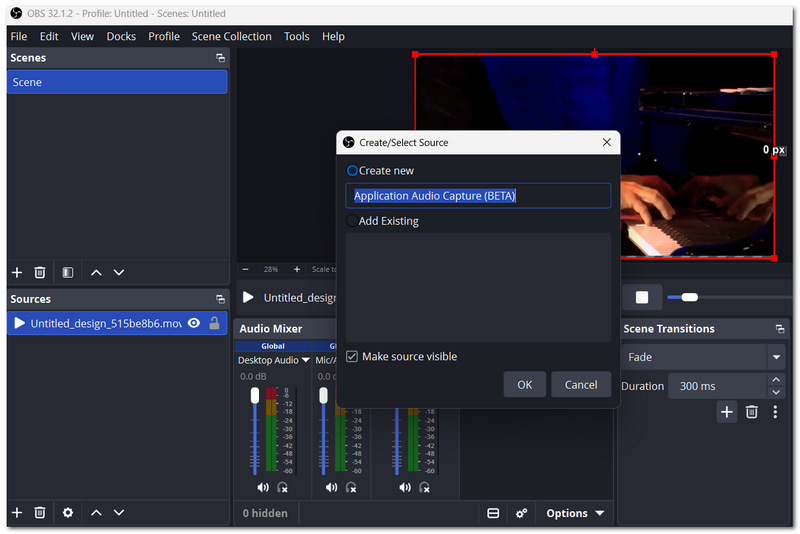
Task: Move source down in Sources panel
Action: tap(119, 513)
